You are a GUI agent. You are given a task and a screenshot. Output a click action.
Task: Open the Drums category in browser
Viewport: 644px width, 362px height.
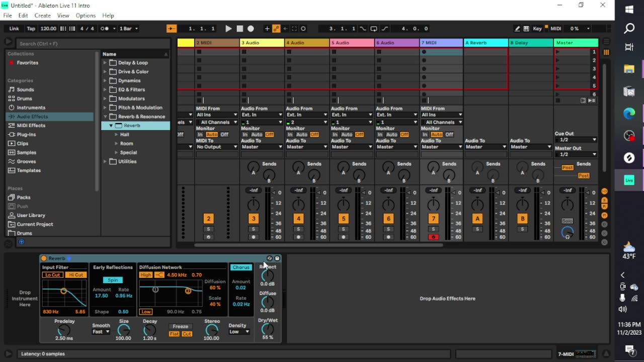click(x=24, y=99)
